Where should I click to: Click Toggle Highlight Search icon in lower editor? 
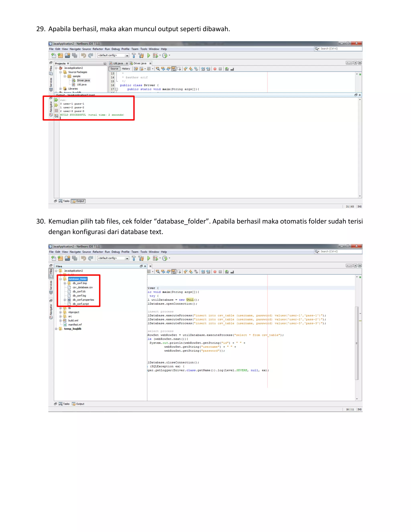pyautogui.click(x=174, y=272)
